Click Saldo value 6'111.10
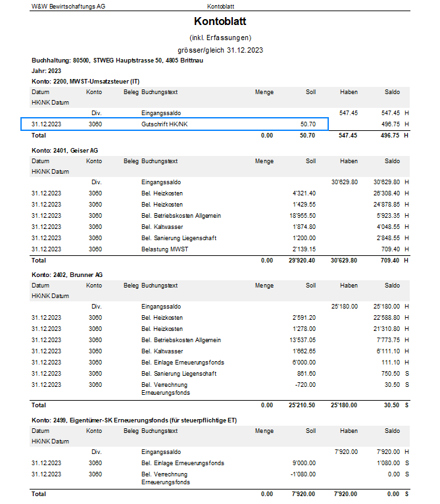Image resolution: width=440 pixels, height=504 pixels. click(x=388, y=351)
